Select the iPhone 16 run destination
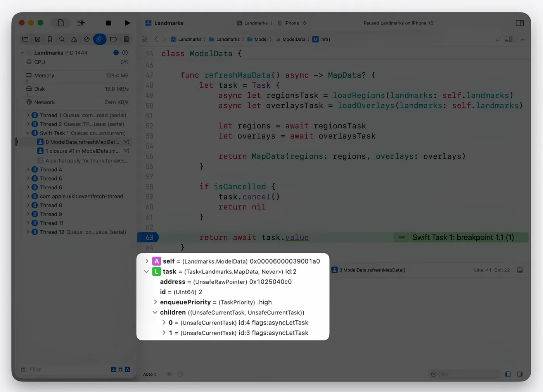 (292, 23)
